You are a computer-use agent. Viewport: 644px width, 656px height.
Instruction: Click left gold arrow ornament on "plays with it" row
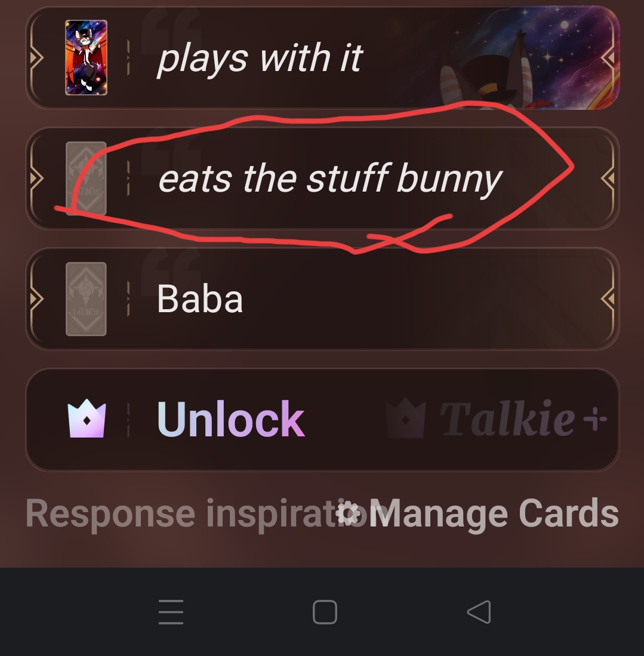pos(36,58)
